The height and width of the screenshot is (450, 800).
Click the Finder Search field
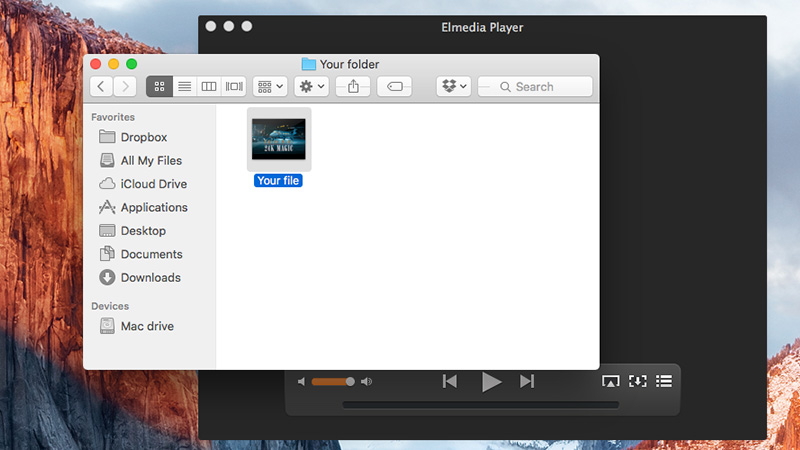(535, 87)
